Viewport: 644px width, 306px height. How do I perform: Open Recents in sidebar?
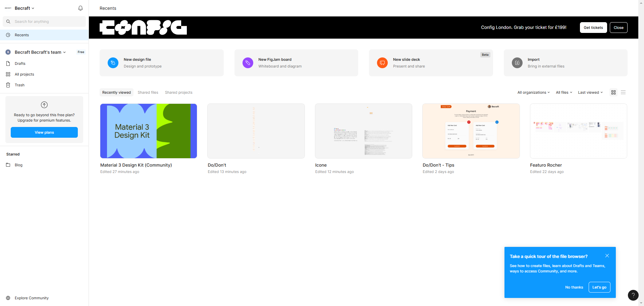click(x=44, y=35)
